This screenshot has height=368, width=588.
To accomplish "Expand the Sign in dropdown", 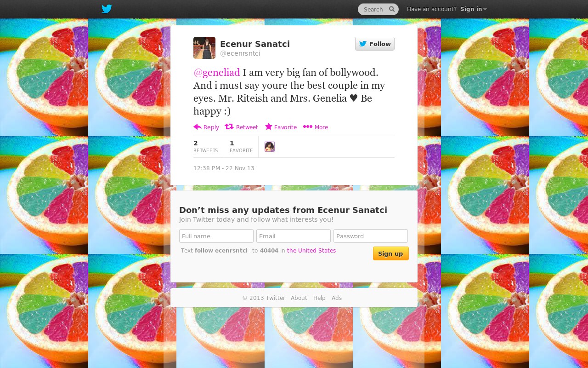I will [473, 9].
